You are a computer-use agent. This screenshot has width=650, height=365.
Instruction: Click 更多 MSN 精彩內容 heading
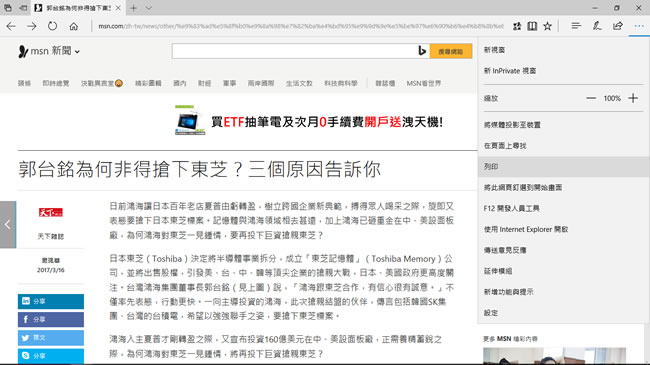(x=510, y=339)
